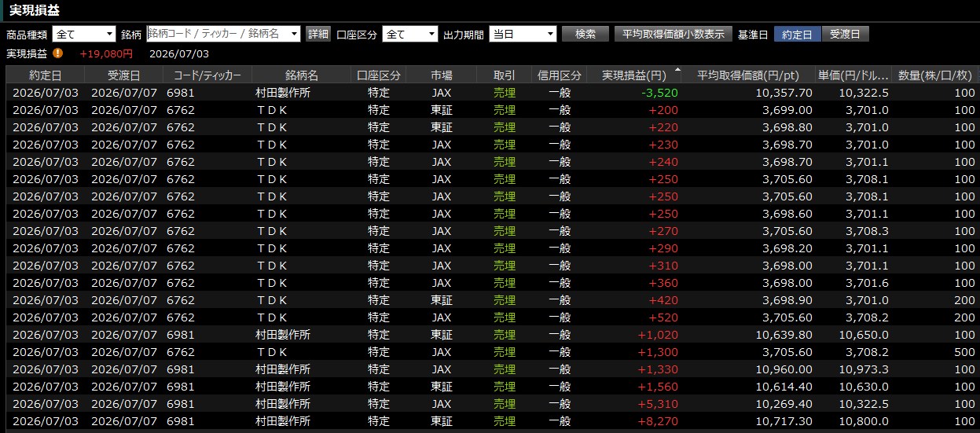Screen dimensions: 980x433
Task: Click the 10,717.30 average cost cell
Action: tap(784, 421)
